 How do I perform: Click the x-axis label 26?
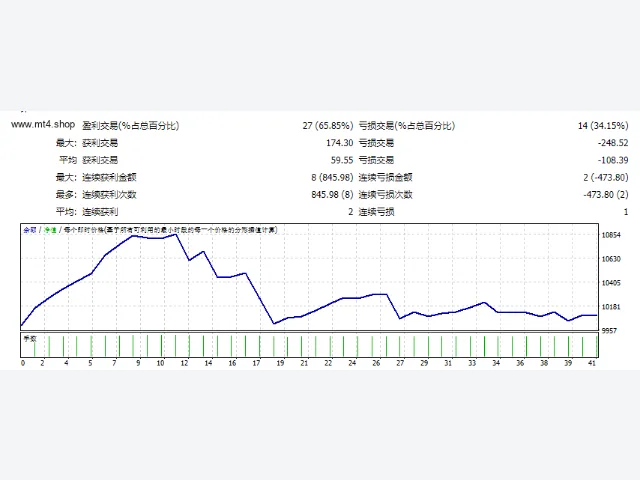[376, 363]
